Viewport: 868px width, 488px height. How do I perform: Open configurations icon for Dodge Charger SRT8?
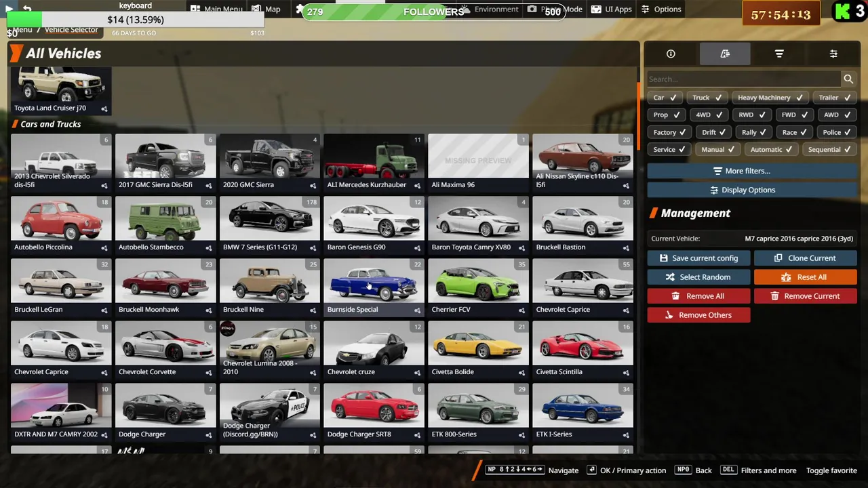point(418,434)
